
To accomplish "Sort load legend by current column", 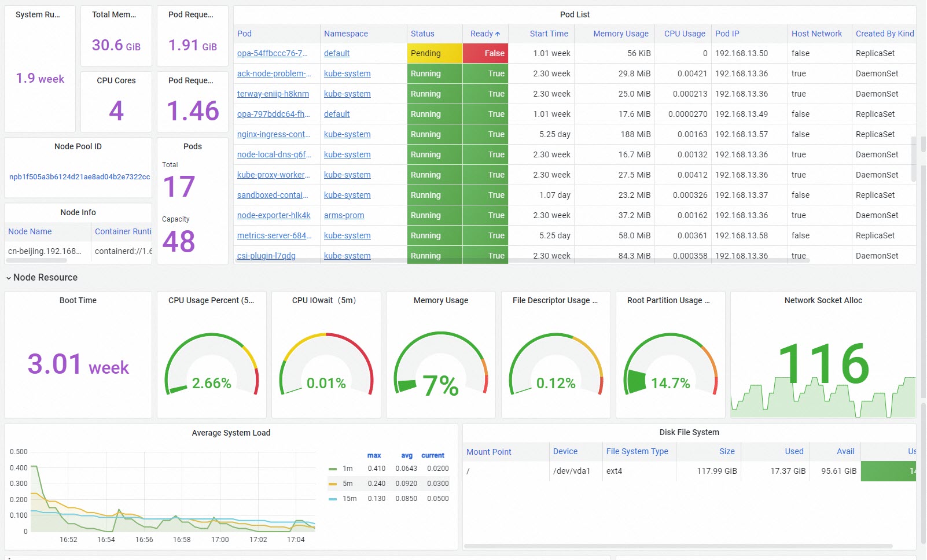I will point(433,455).
